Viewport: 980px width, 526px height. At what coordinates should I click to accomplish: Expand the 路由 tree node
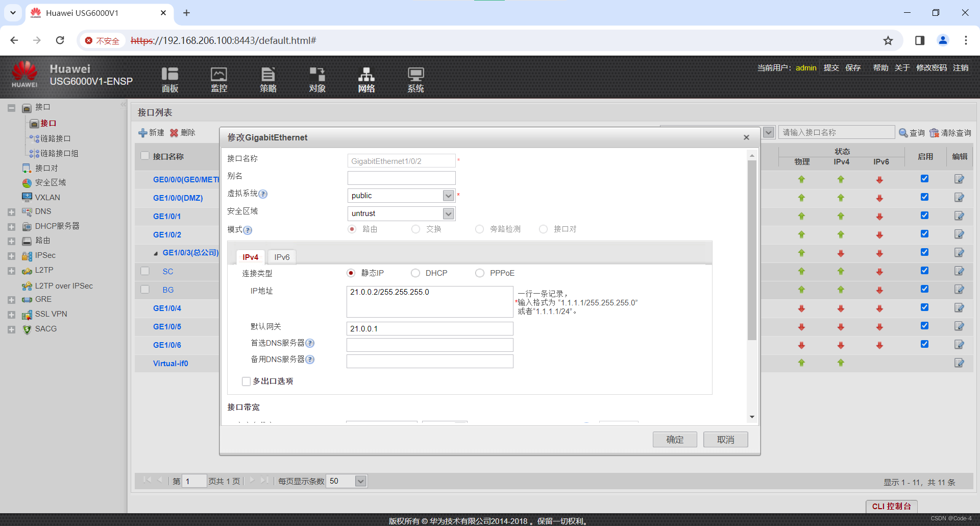coord(11,241)
